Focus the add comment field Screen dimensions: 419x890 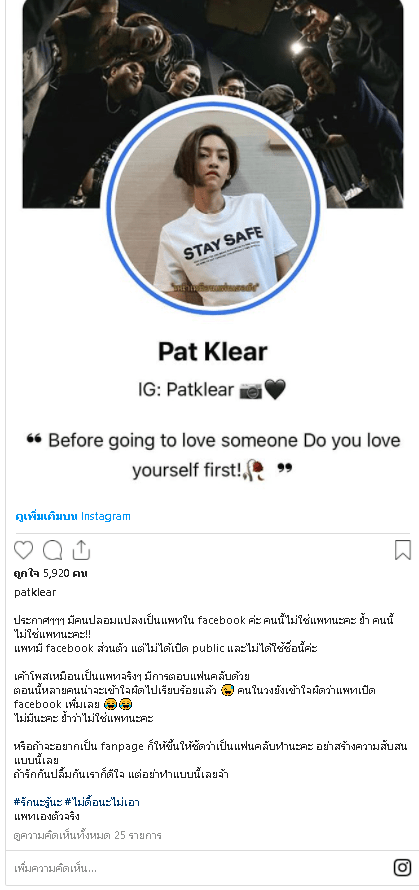point(202,868)
